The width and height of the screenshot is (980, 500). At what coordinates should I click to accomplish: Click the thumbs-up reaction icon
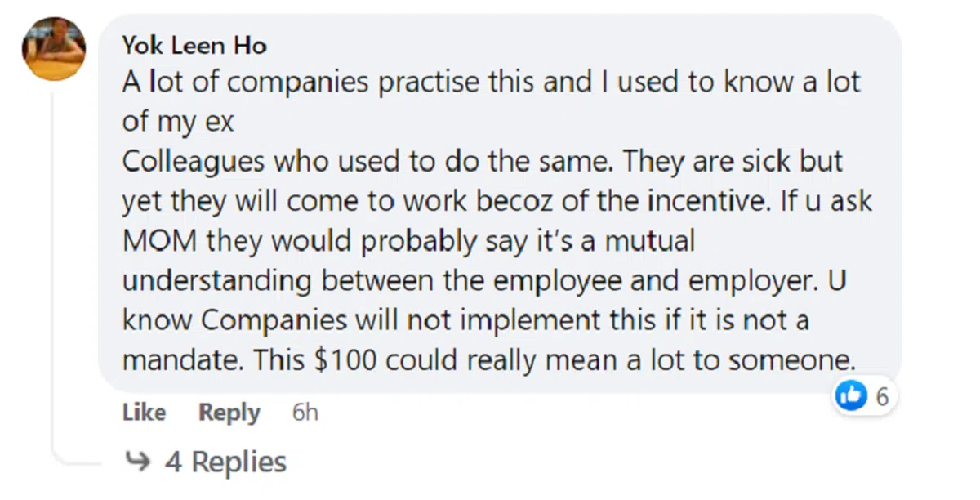850,397
